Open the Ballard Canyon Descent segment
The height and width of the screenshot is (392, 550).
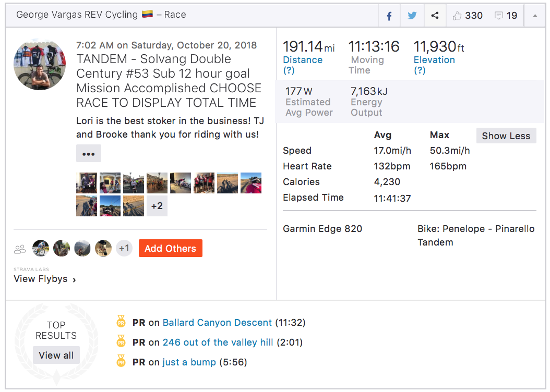217,323
